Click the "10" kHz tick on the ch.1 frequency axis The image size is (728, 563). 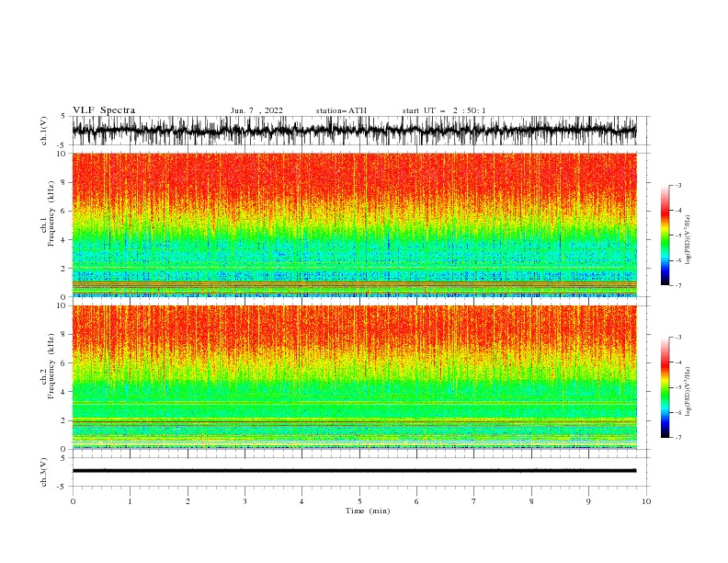pyautogui.click(x=63, y=154)
